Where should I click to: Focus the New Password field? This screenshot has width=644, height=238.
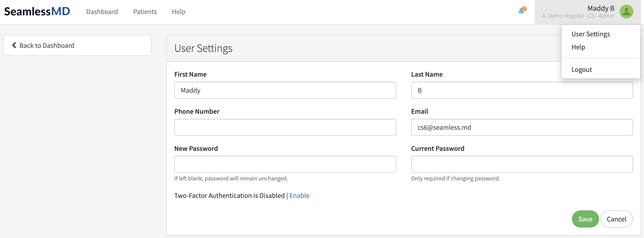click(x=285, y=164)
